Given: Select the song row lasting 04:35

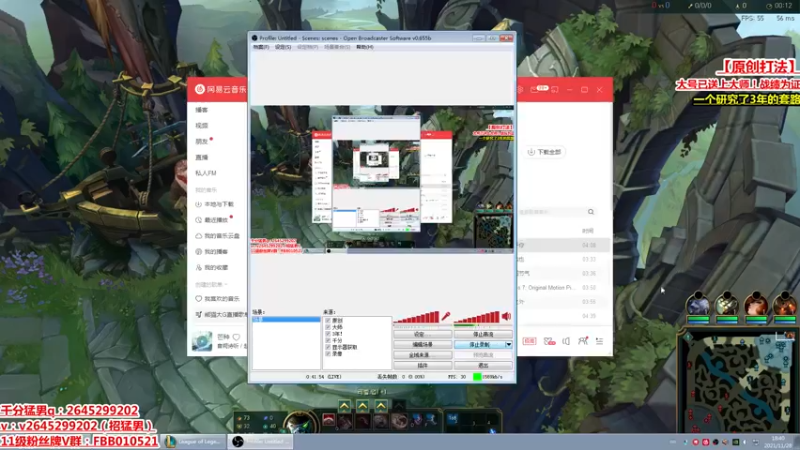Looking at the screenshot, I should [564, 316].
